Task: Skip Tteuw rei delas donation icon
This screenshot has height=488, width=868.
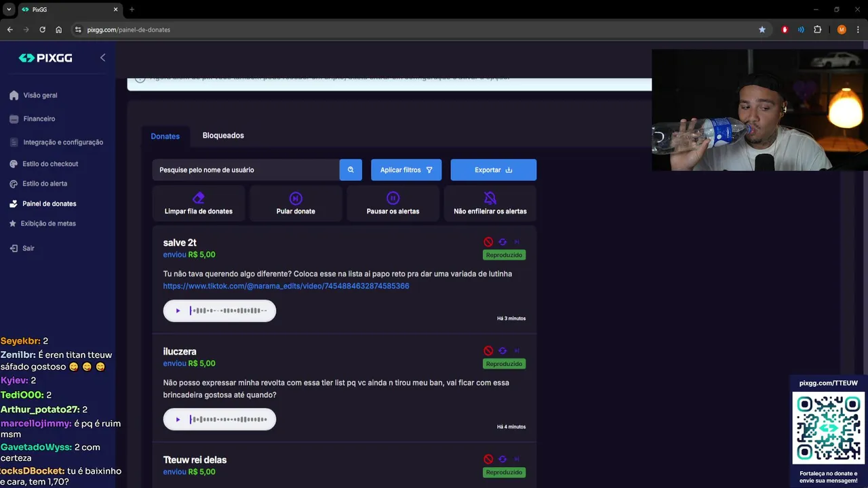Action: pos(517,459)
